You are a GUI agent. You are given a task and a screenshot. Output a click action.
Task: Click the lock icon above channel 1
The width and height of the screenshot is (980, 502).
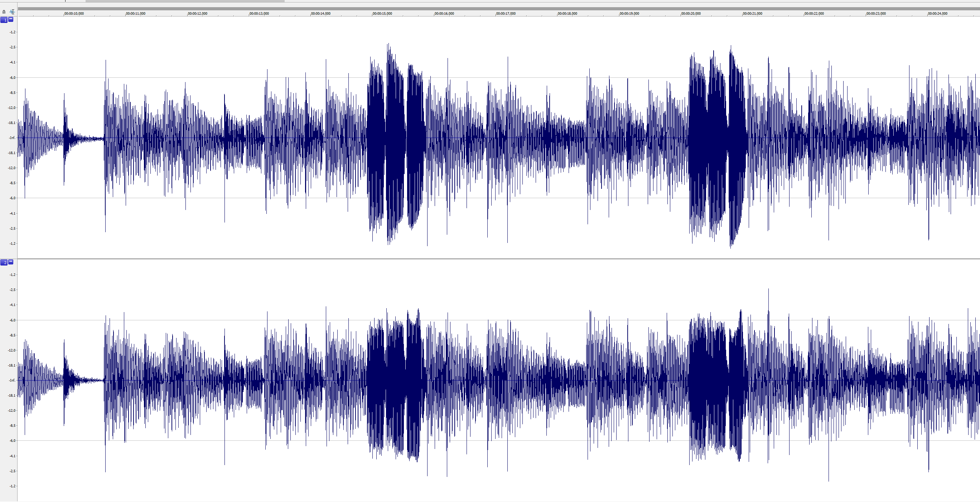pos(4,12)
